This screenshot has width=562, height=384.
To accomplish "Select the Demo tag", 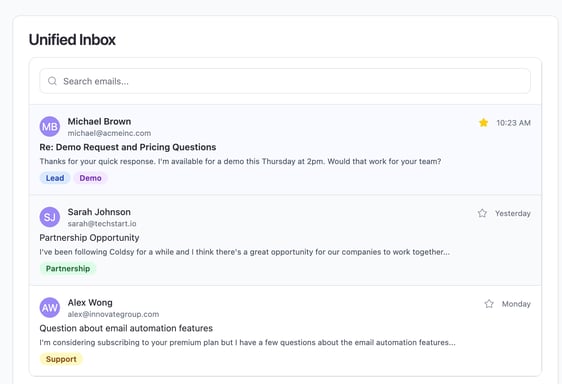I will click(x=90, y=178).
